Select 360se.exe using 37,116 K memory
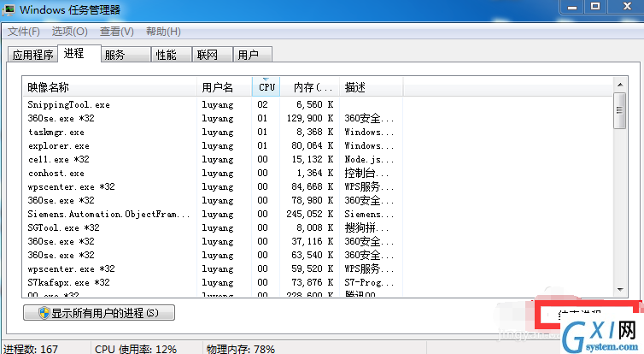 point(213,241)
